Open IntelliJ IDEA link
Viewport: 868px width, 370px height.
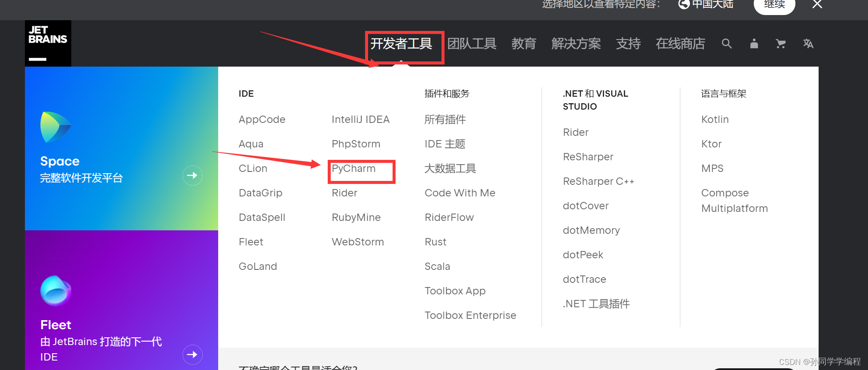click(x=361, y=119)
